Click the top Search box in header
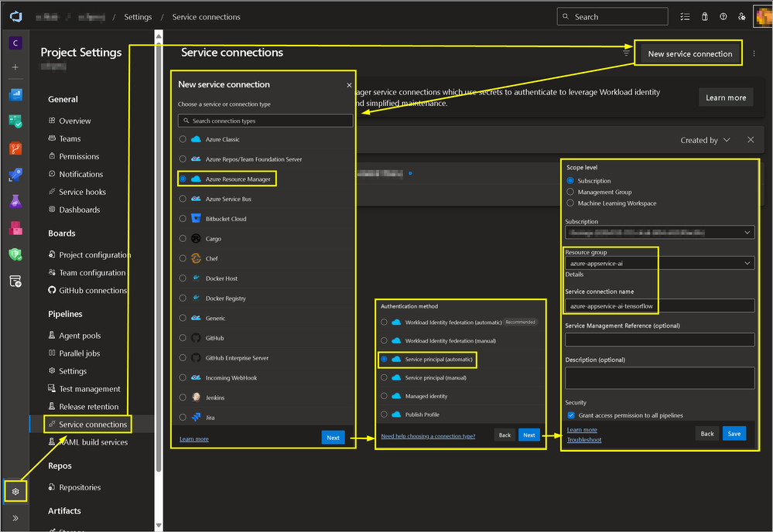This screenshot has width=773, height=532. pos(612,17)
